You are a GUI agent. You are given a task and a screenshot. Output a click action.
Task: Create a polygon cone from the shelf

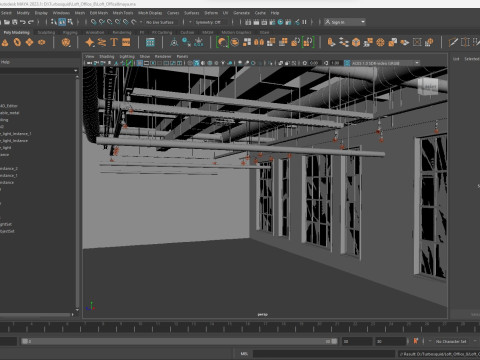pyautogui.click(x=5, y=42)
